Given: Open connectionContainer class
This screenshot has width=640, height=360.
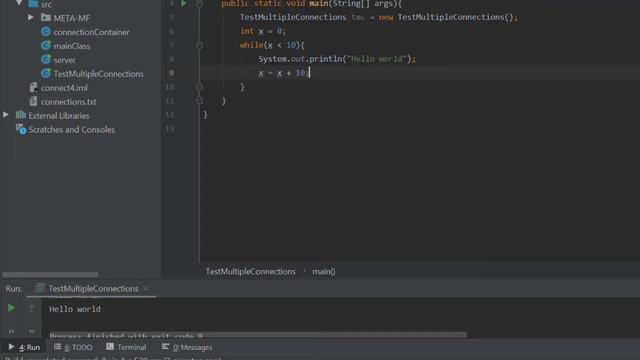Looking at the screenshot, I should (x=91, y=32).
